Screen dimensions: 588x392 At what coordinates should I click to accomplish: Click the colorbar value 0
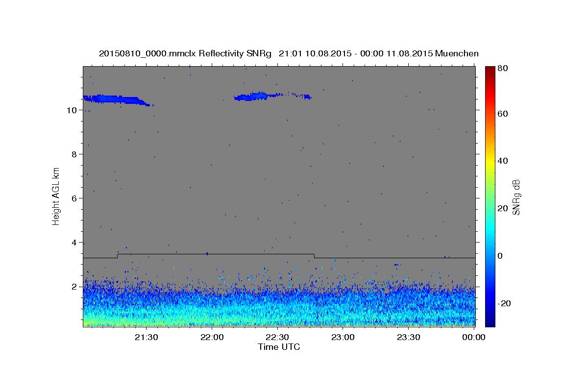click(500, 256)
